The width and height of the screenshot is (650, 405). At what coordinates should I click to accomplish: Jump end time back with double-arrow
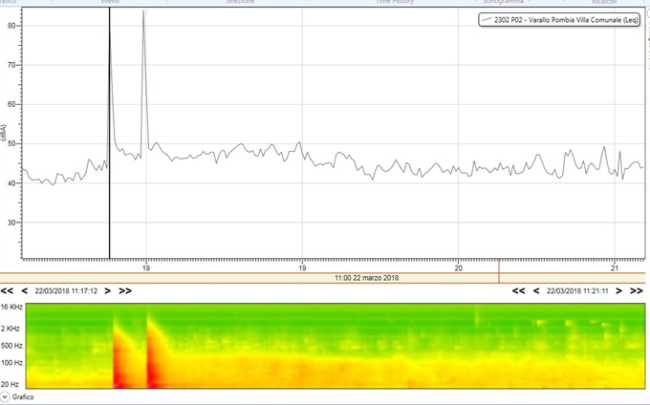518,290
